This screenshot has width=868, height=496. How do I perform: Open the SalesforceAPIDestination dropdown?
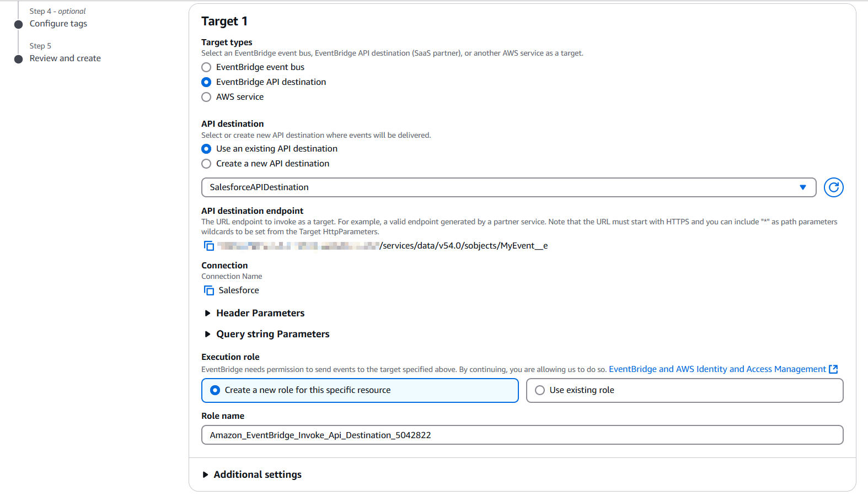508,187
